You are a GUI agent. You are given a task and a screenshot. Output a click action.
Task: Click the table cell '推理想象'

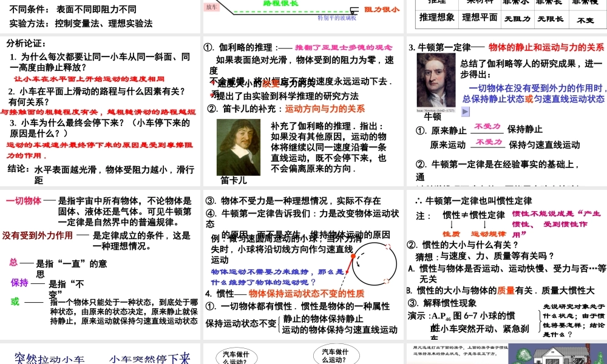click(436, 18)
